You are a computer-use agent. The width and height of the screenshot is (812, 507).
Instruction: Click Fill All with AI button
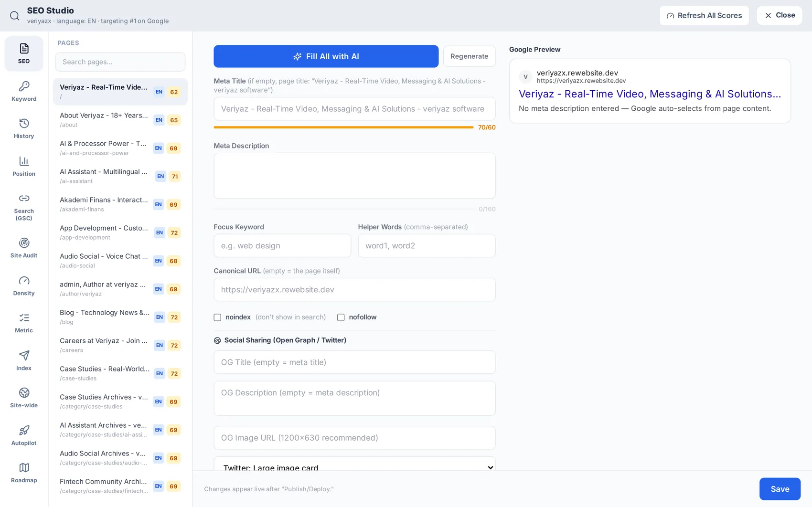pyautogui.click(x=326, y=56)
